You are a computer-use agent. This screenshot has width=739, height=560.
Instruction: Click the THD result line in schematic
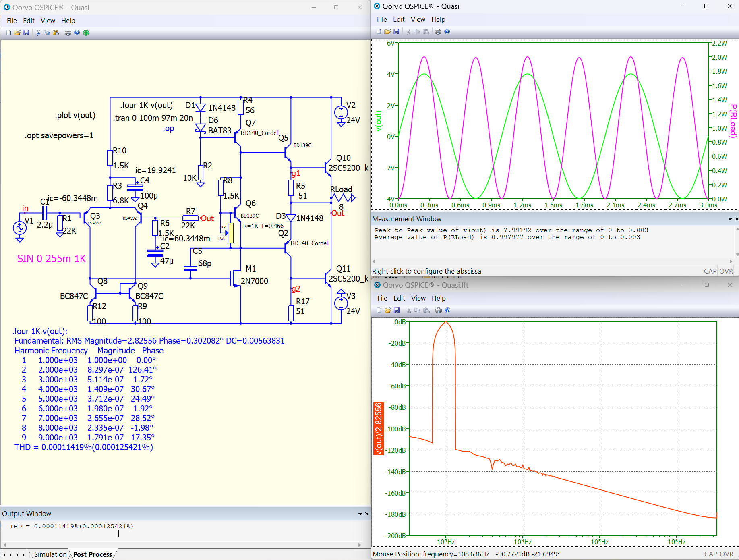84,447
